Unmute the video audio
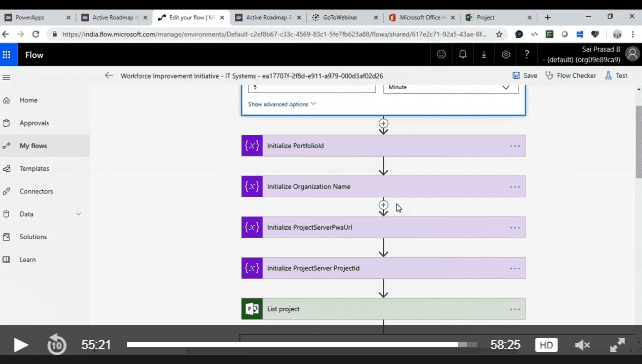 582,345
